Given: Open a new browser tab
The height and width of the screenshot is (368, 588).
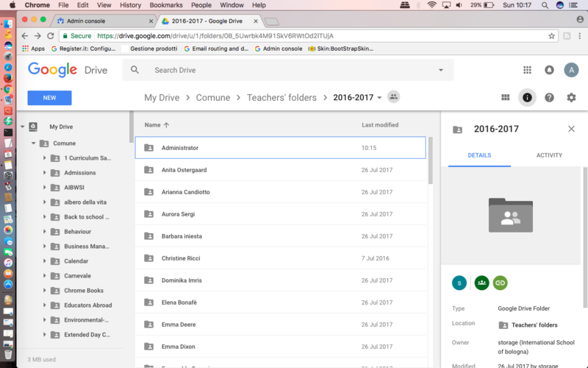Looking at the screenshot, I should (271, 22).
